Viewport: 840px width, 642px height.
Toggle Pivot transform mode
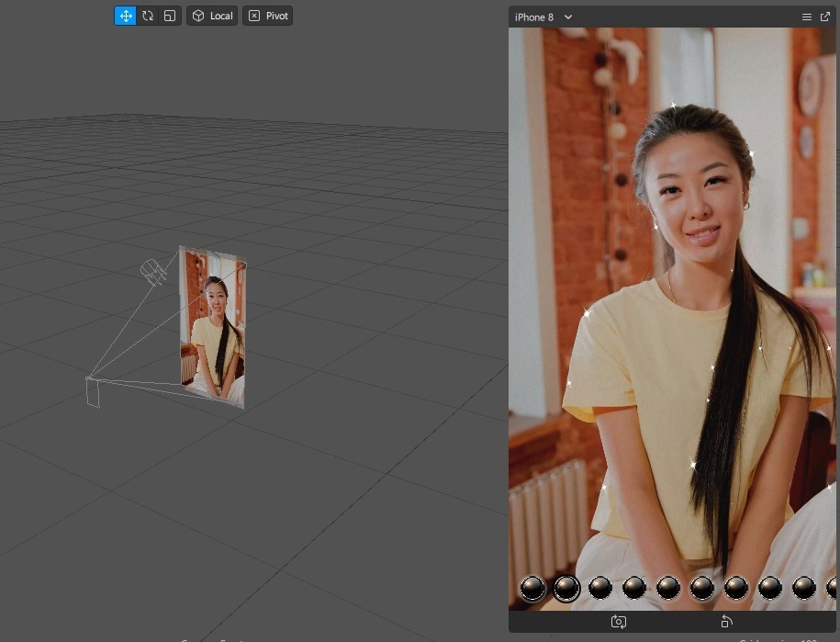pyautogui.click(x=267, y=16)
